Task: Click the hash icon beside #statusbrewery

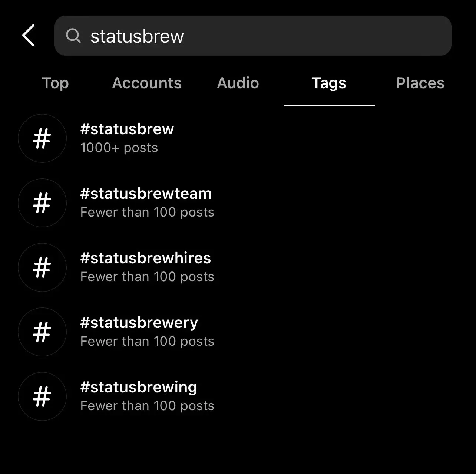Action: [42, 332]
